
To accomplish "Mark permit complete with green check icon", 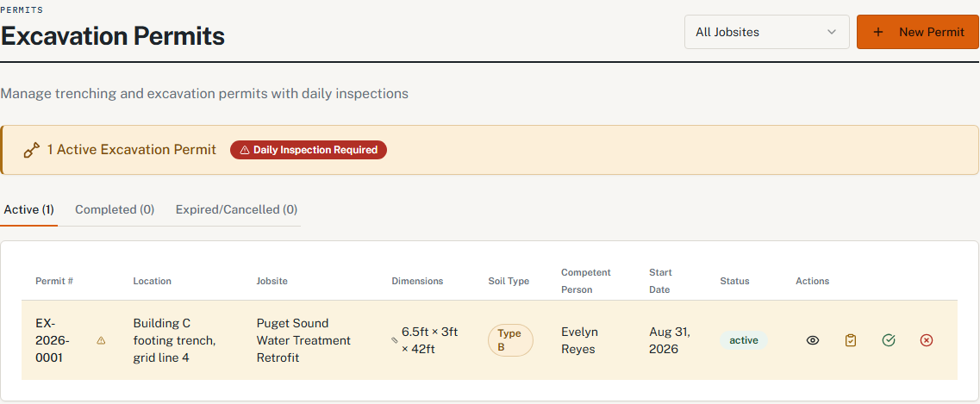I will (x=889, y=340).
